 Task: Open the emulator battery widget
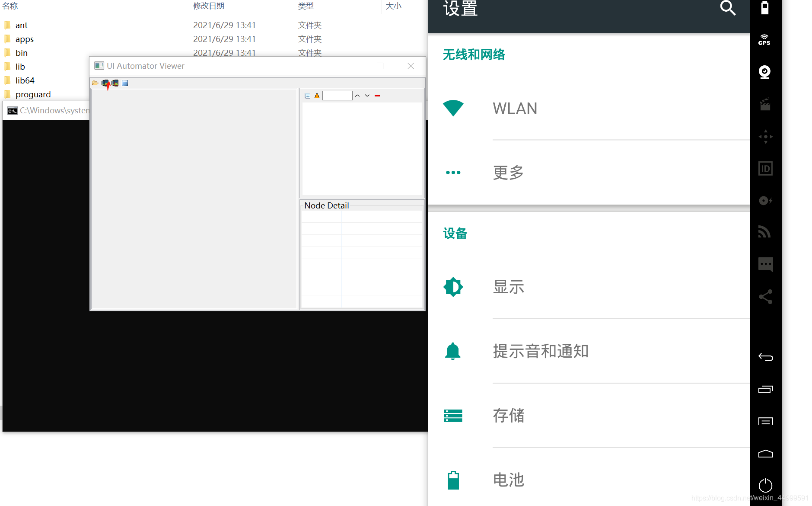point(765,8)
